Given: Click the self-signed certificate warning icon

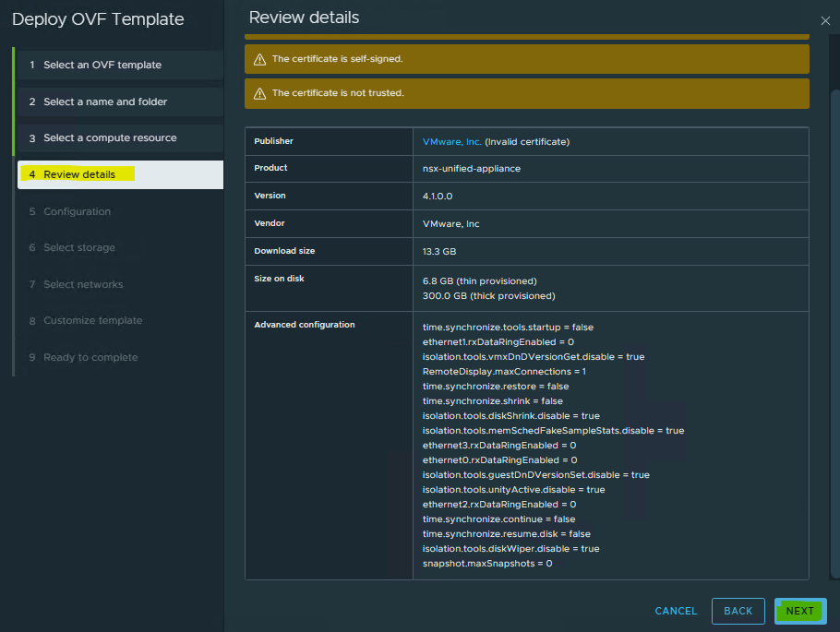Looking at the screenshot, I should [x=259, y=59].
